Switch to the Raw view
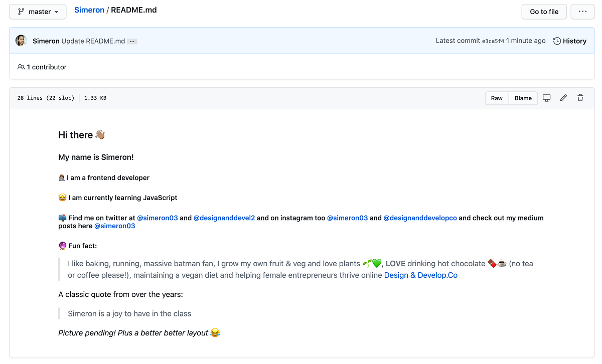The width and height of the screenshot is (602, 364). pyautogui.click(x=497, y=98)
